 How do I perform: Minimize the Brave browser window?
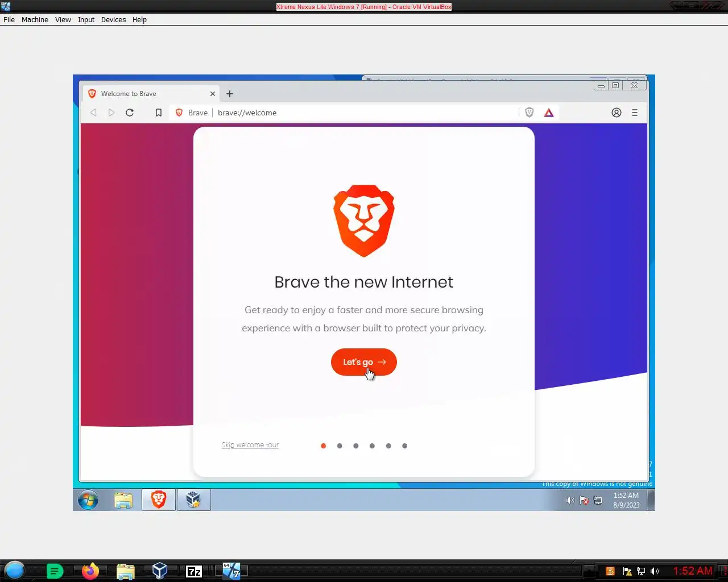(601, 85)
